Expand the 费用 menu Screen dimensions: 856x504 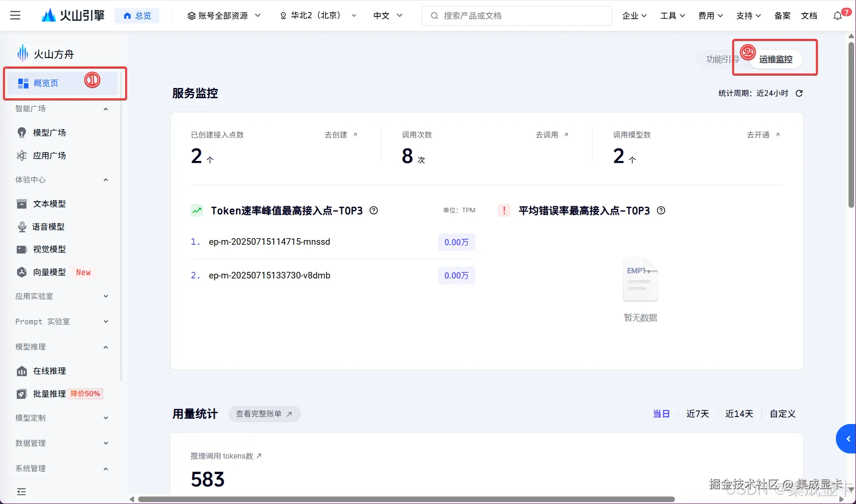pos(710,15)
